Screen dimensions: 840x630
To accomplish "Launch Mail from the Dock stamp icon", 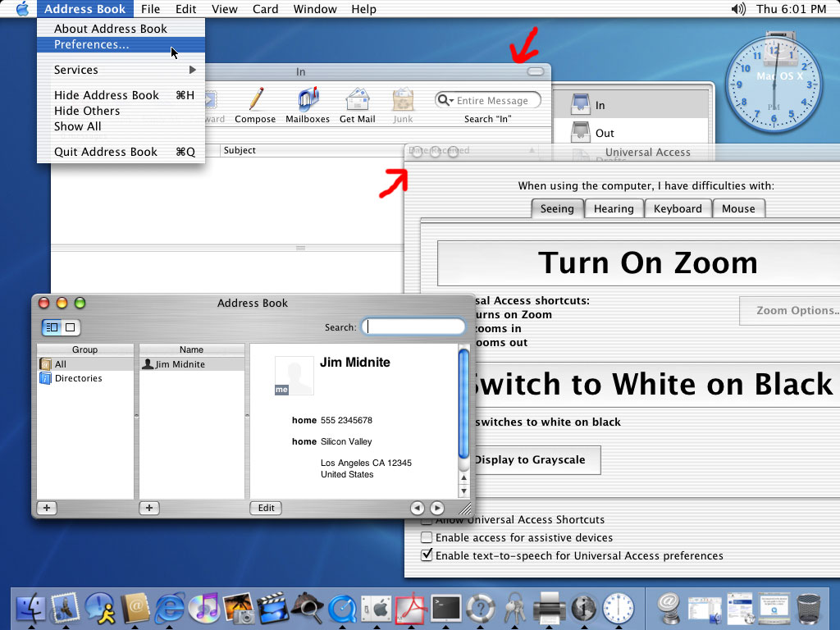I will click(66, 609).
